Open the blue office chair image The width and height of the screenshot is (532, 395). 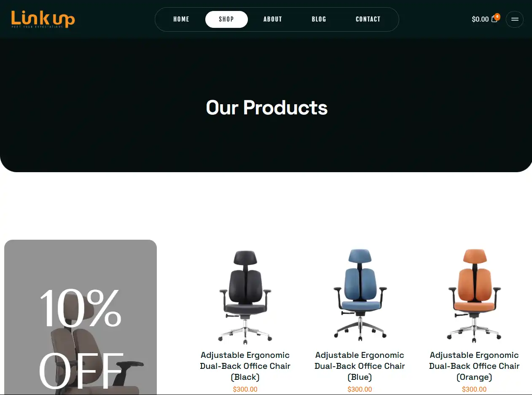point(360,295)
